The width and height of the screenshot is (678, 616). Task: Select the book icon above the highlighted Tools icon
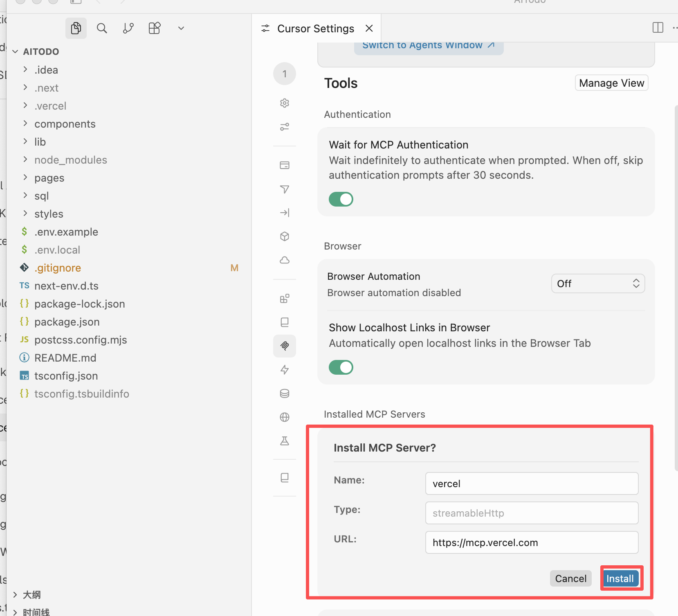tap(285, 322)
